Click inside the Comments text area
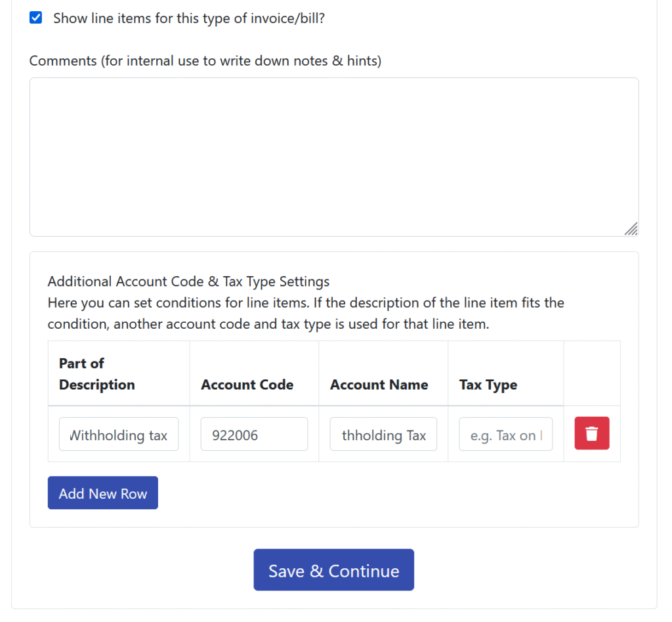This screenshot has height=622, width=672. click(x=334, y=157)
